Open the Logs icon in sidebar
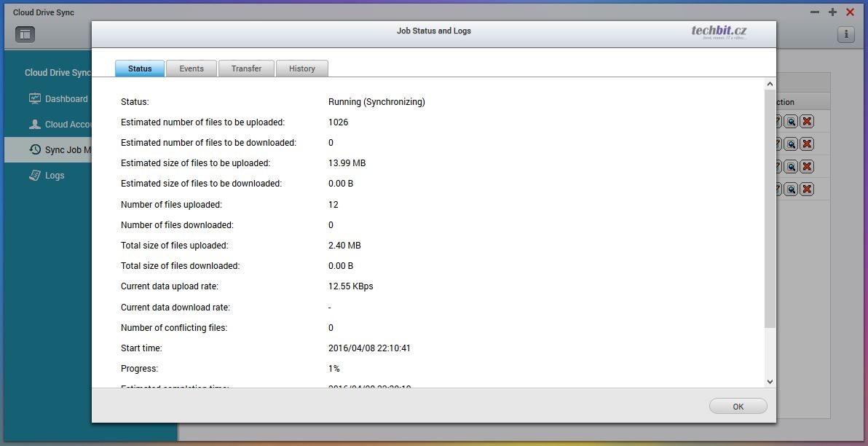Image resolution: width=868 pixels, height=446 pixels. point(35,175)
